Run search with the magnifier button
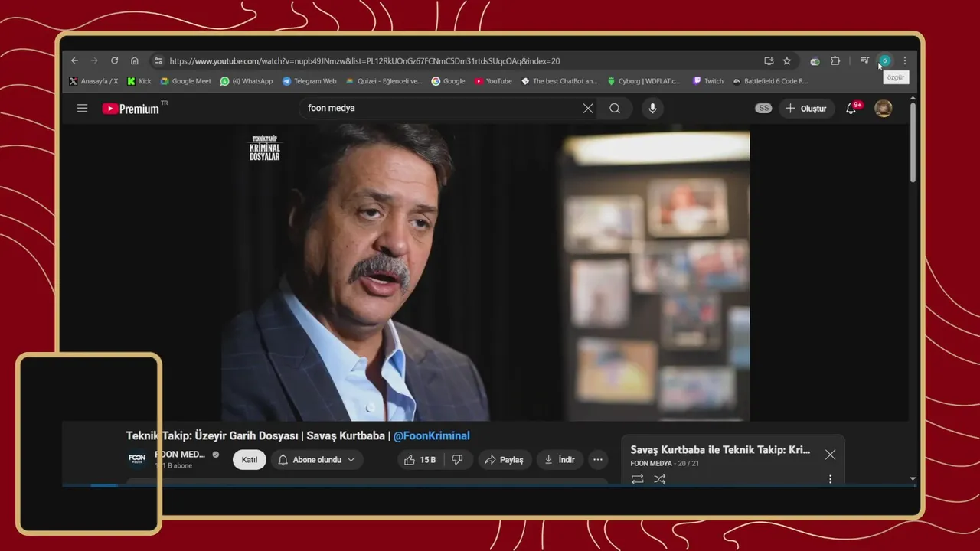Image resolution: width=980 pixels, height=551 pixels. click(615, 109)
